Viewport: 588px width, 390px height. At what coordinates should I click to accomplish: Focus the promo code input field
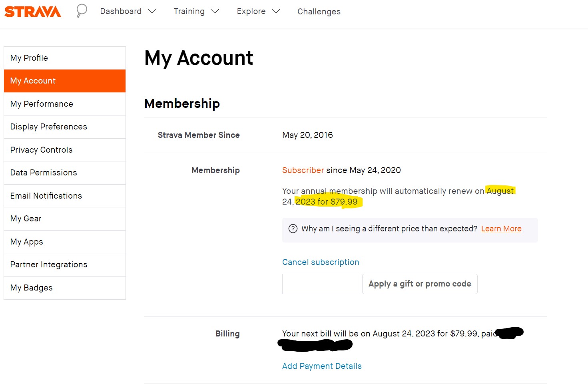point(321,284)
